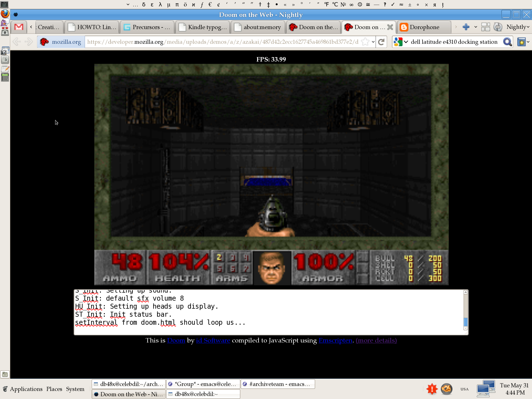The height and width of the screenshot is (399, 532).
Task: Launch the screenshot camera tool
Action: coord(5,51)
